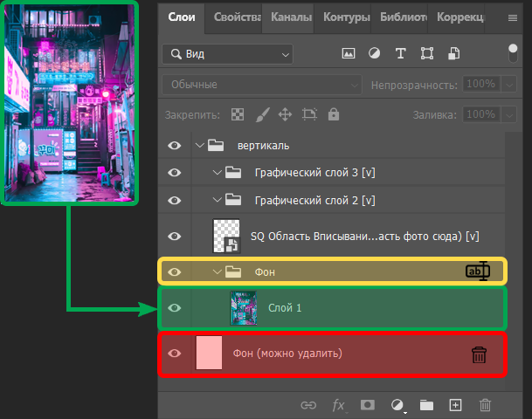Click the smart object filter icon

(x=453, y=54)
